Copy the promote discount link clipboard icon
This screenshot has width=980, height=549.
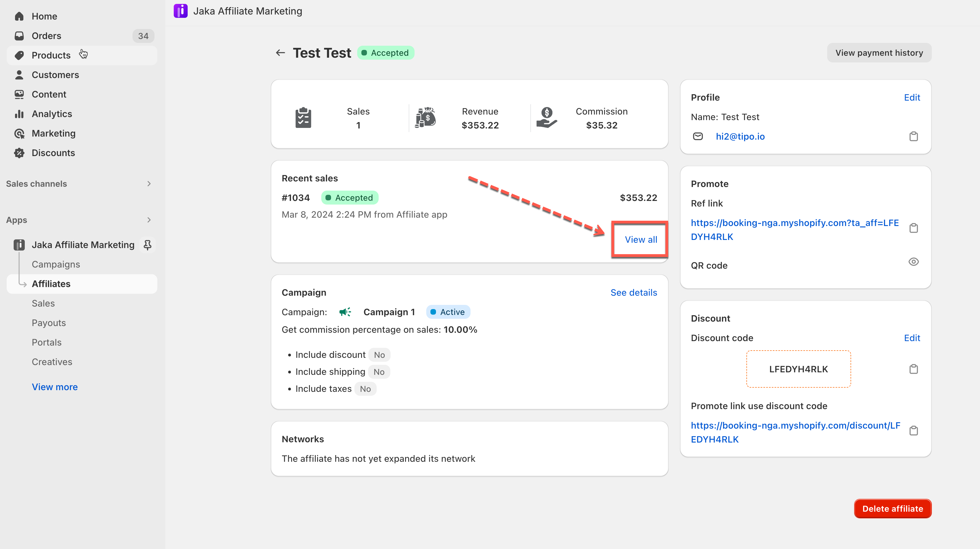(x=913, y=431)
